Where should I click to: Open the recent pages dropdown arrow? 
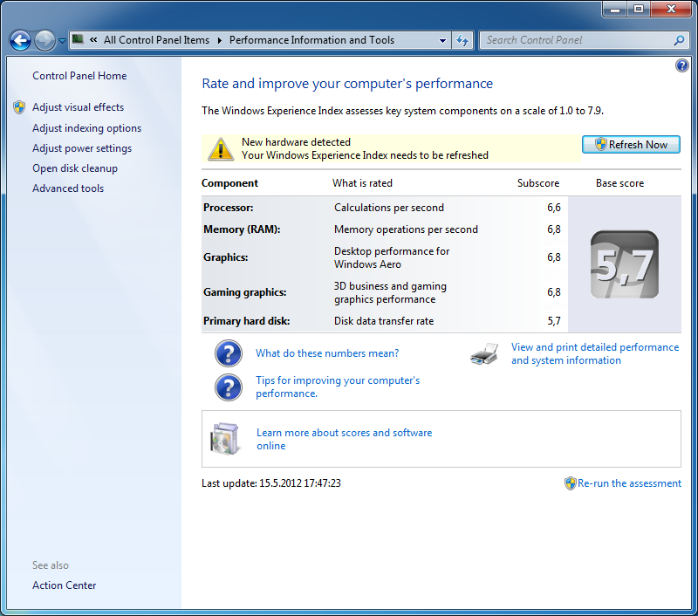(62, 41)
